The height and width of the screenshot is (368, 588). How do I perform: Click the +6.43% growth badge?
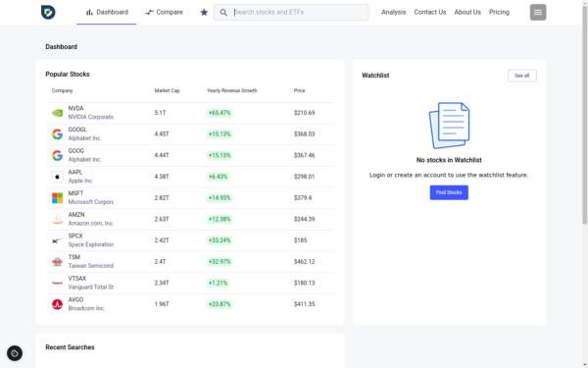[x=218, y=177]
